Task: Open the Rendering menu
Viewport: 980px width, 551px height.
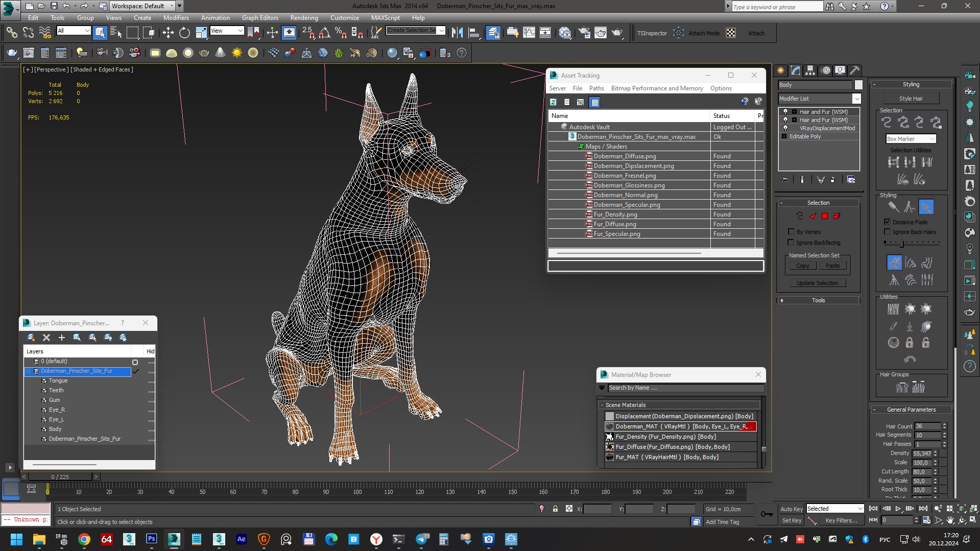Action: 304,17
